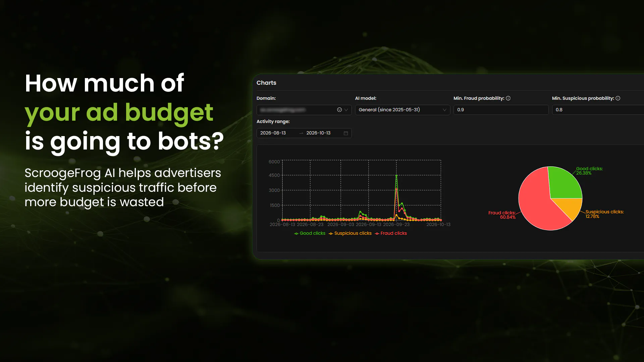Click the 'Activity range:' label
The width and height of the screenshot is (644, 362).
tap(273, 121)
